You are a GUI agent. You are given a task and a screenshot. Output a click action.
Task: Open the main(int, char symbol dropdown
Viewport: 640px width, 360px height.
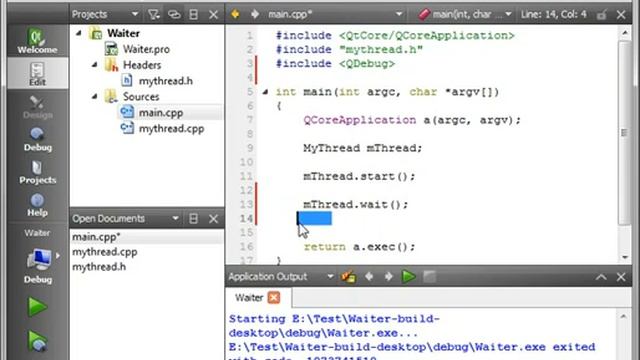(x=465, y=14)
